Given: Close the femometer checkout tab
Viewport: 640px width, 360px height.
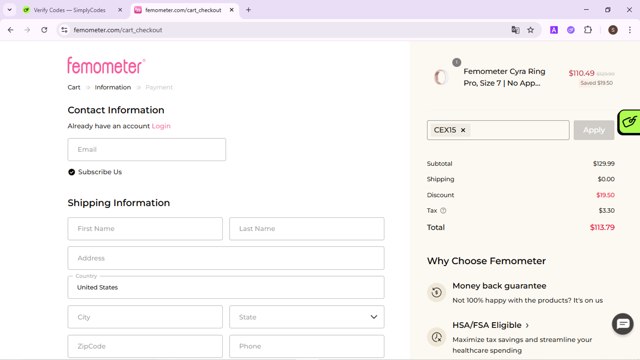Looking at the screenshot, I should coord(231,10).
